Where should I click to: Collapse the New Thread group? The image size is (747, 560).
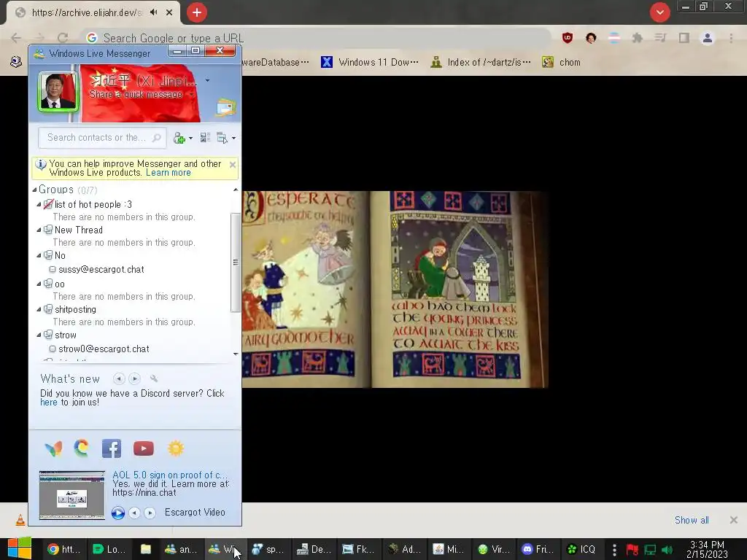[39, 230]
